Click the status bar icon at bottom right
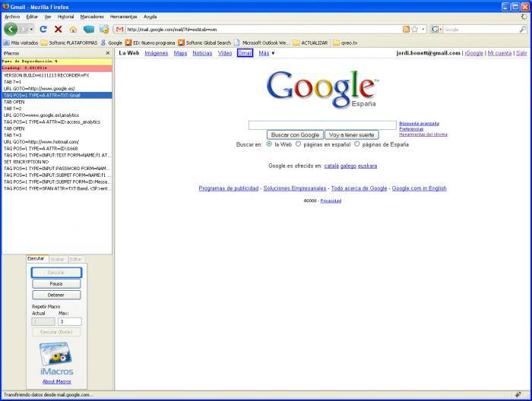 [x=518, y=395]
